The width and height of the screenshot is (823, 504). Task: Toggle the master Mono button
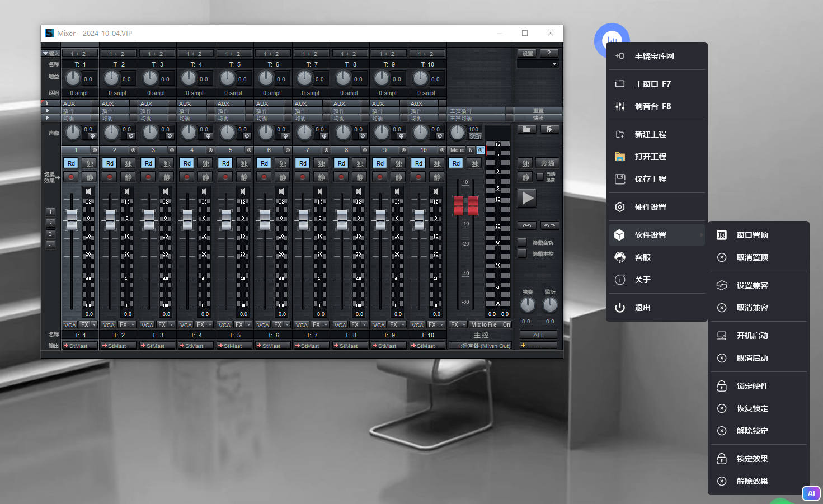[x=457, y=150]
